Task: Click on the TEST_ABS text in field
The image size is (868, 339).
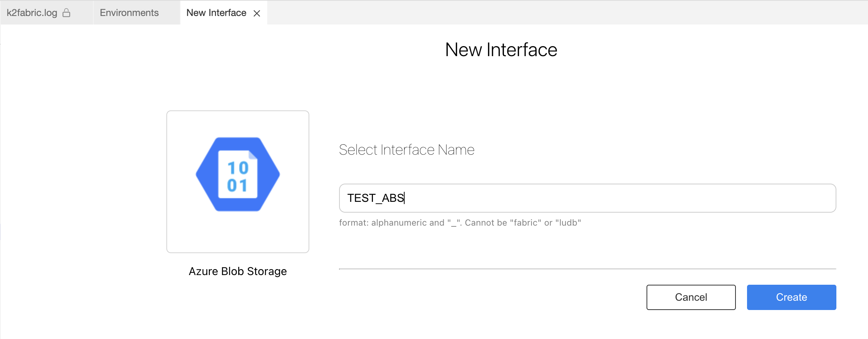Action: tap(375, 198)
